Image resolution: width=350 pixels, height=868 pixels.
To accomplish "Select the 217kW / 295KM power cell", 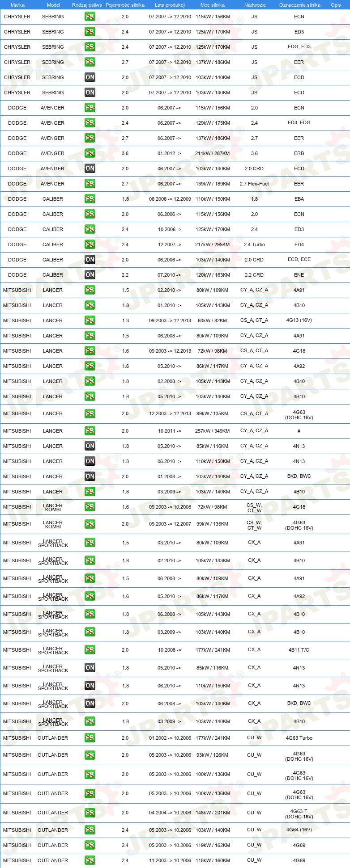I will coord(213,244).
